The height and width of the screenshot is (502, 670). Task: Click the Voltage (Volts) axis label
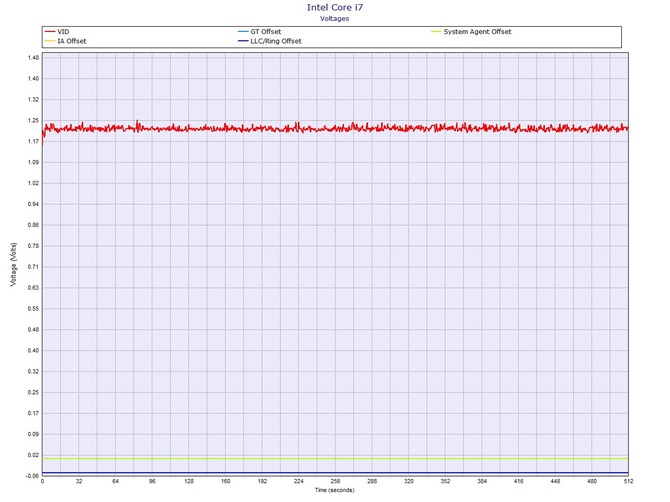pos(13,264)
